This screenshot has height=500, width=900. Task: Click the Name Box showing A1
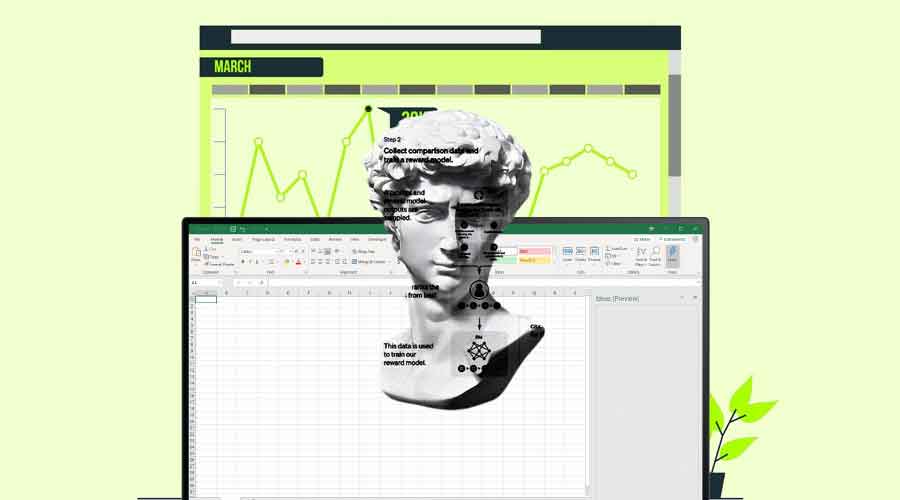coord(205,282)
